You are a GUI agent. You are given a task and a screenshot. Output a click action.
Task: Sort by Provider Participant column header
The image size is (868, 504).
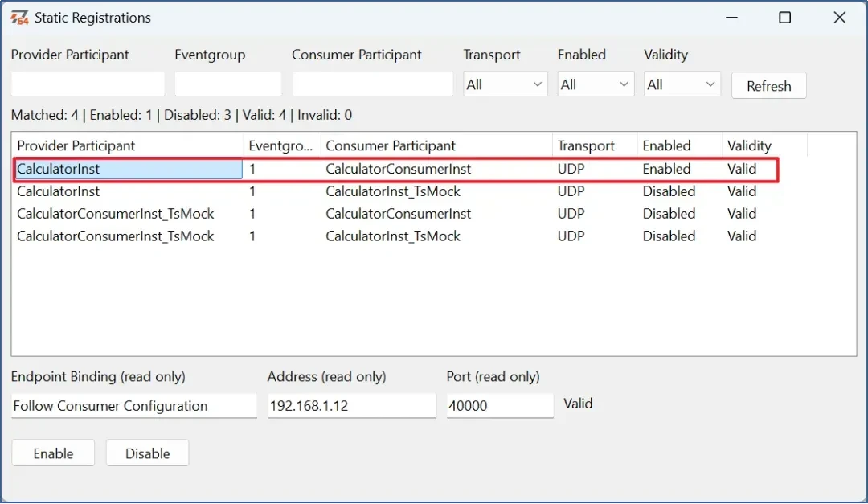pyautogui.click(x=128, y=145)
